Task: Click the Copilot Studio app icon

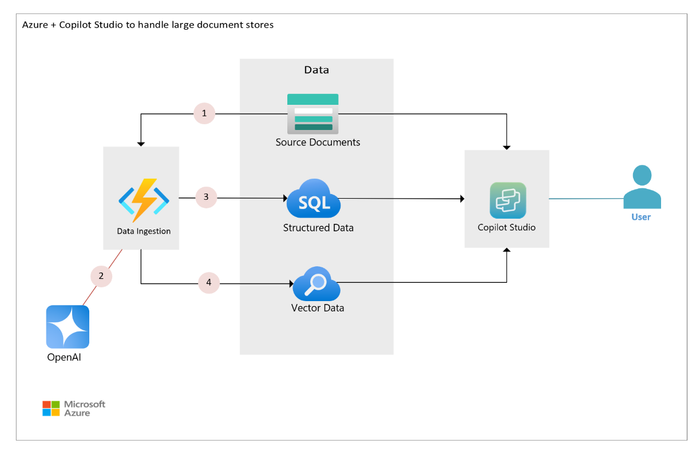Action: point(508,200)
